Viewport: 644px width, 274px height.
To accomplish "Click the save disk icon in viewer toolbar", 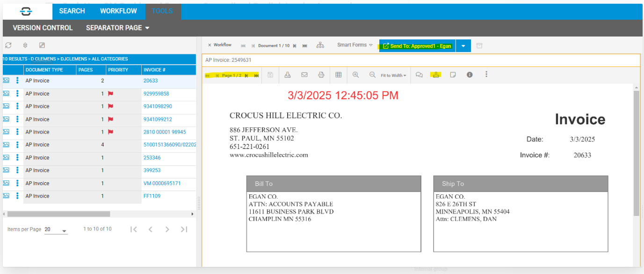I will tap(270, 75).
